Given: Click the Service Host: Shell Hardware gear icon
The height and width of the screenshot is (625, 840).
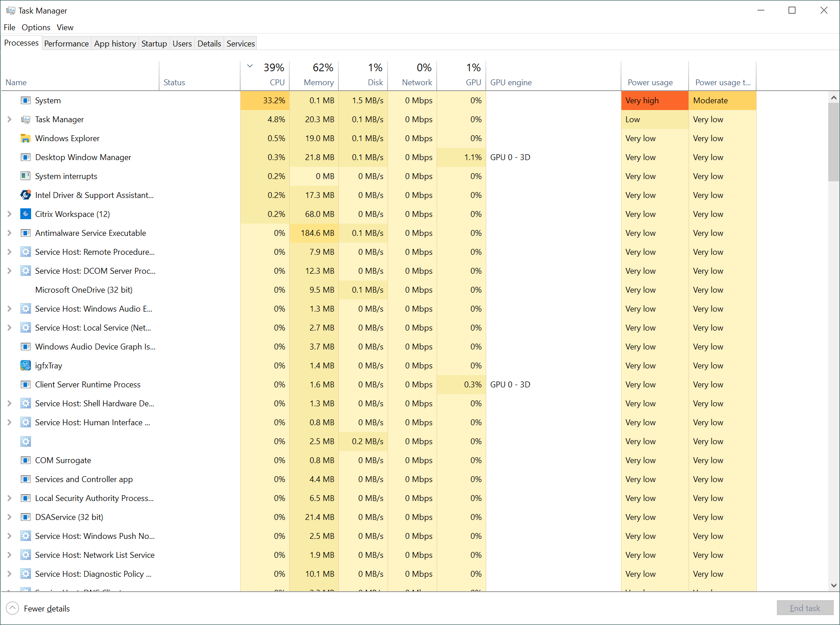Looking at the screenshot, I should (26, 404).
